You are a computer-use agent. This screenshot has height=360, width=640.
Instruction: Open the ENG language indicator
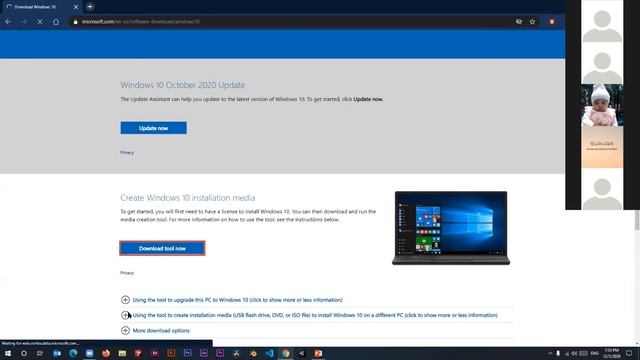(x=595, y=353)
